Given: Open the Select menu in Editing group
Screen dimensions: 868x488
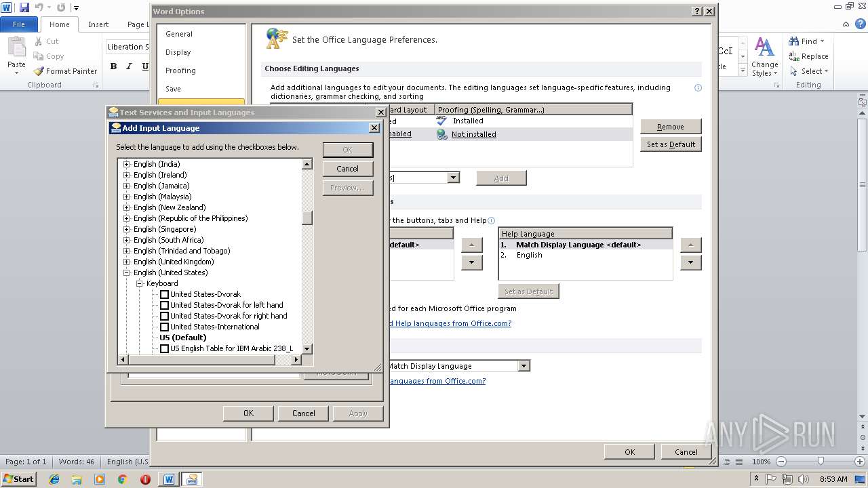Looking at the screenshot, I should tap(808, 71).
